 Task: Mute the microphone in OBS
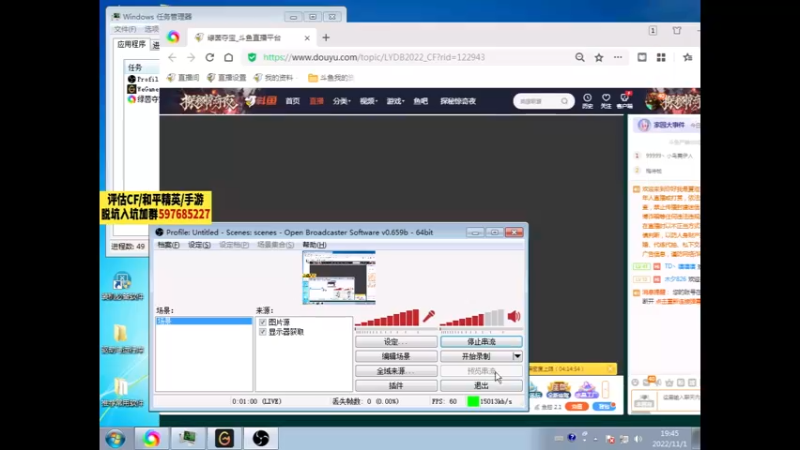(429, 316)
